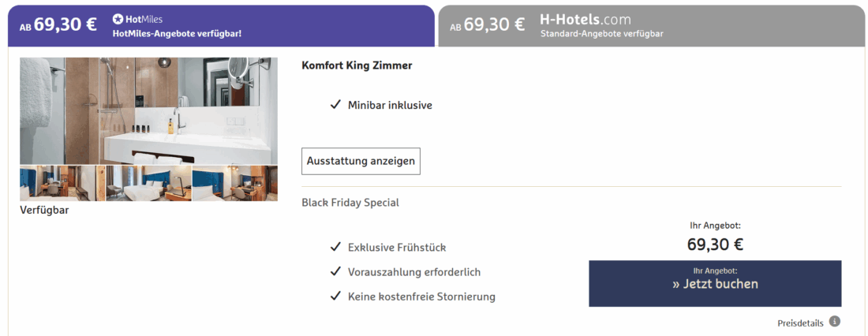The width and height of the screenshot is (868, 336).
Task: Open the leftmost small room thumbnail
Action: click(62, 183)
